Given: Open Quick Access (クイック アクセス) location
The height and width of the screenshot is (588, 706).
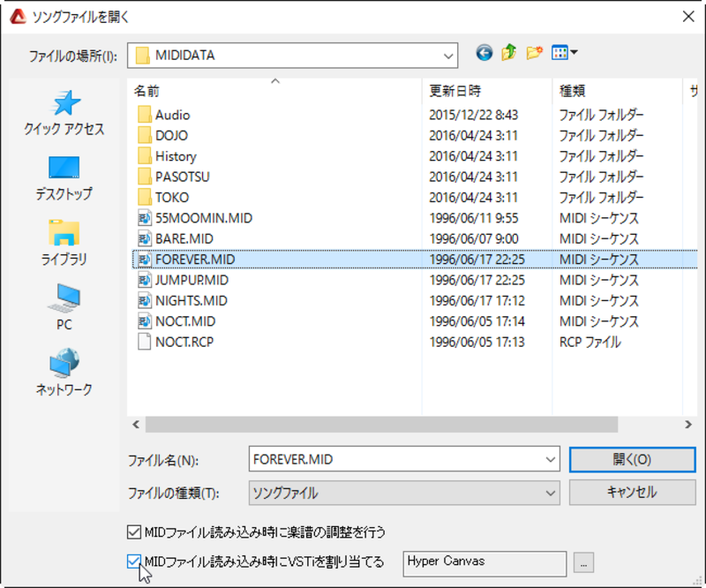Looking at the screenshot, I should point(64,114).
